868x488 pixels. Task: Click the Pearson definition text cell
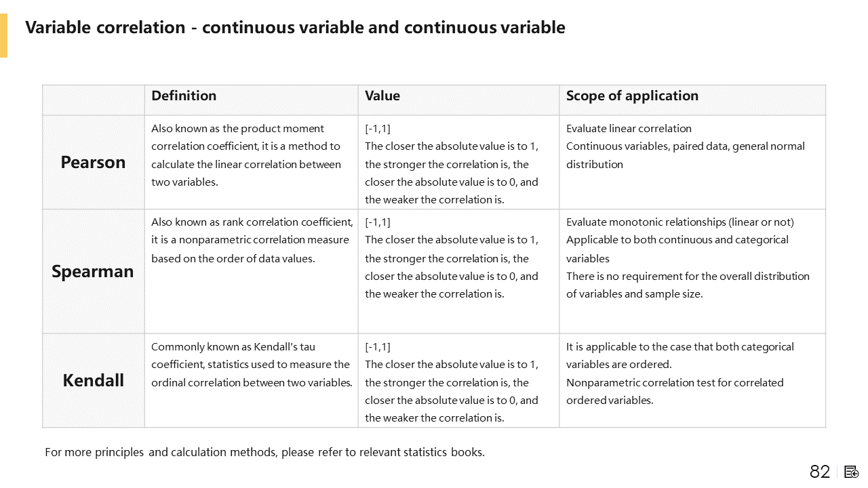(x=247, y=155)
